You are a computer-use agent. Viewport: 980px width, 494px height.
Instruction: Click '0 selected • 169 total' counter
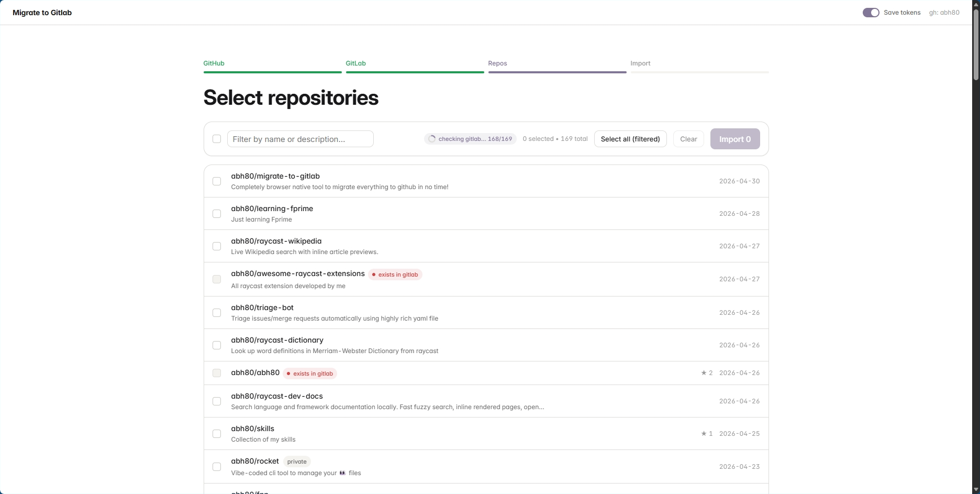pos(555,139)
